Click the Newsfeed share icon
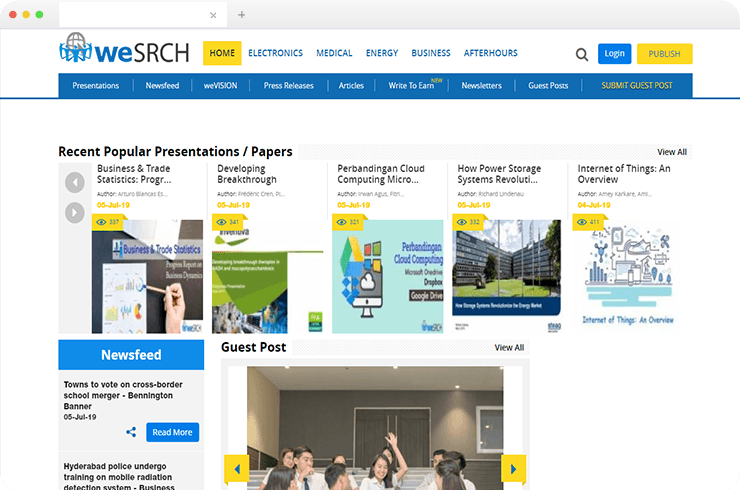This screenshot has width=740, height=490. 131,433
